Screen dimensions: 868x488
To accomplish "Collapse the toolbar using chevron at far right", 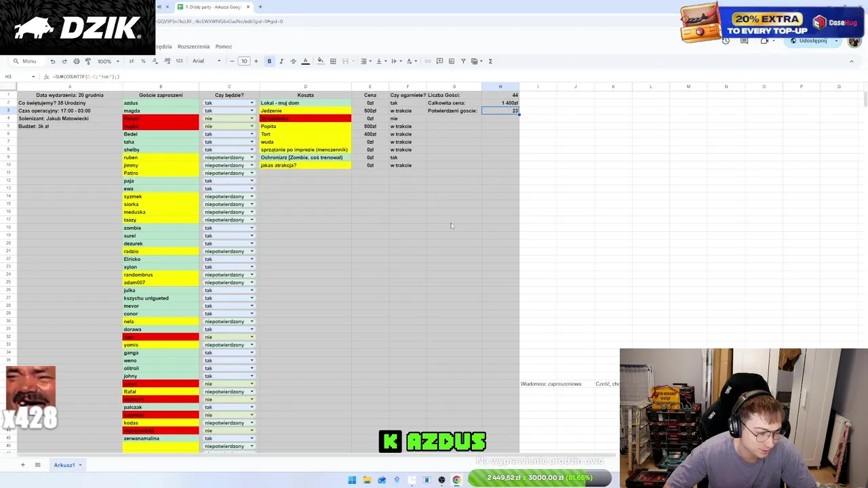I will [851, 61].
